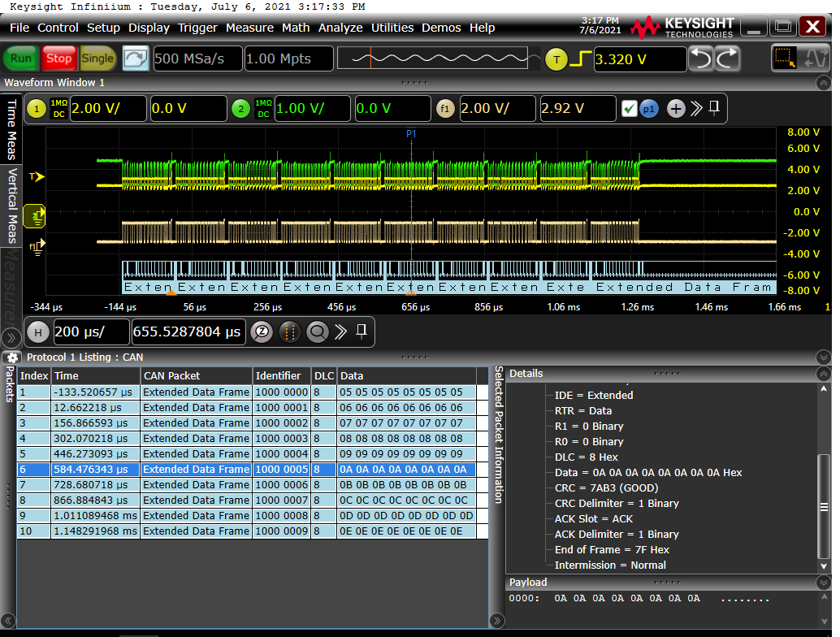Open the Trigger menu
Screen dimensions: 840x637
point(197,28)
